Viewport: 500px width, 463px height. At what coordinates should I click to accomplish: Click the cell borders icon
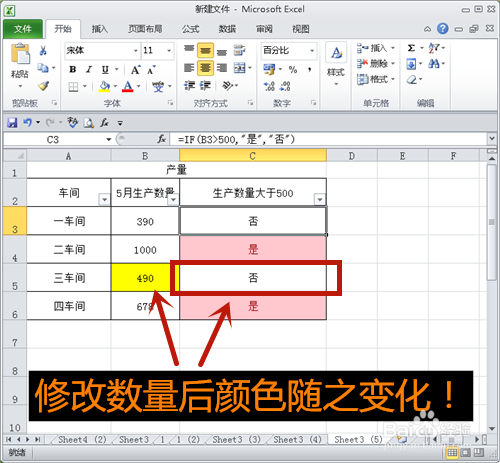(x=73, y=87)
